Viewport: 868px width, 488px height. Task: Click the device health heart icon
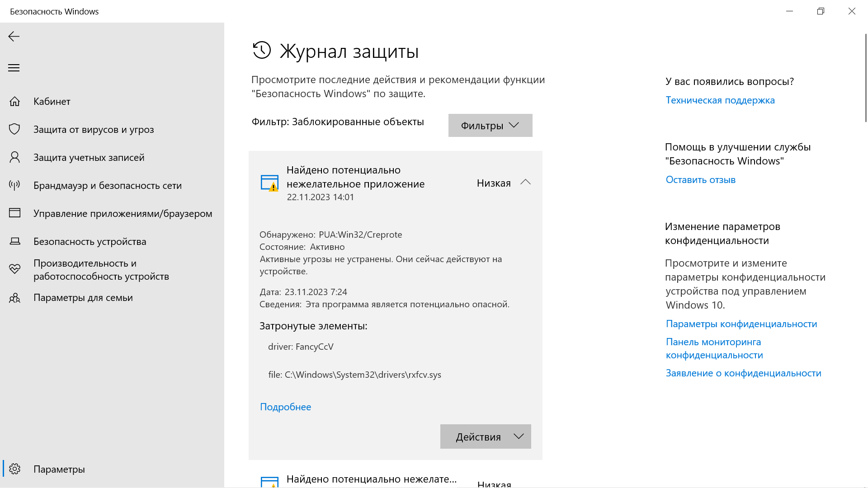[14, 269]
